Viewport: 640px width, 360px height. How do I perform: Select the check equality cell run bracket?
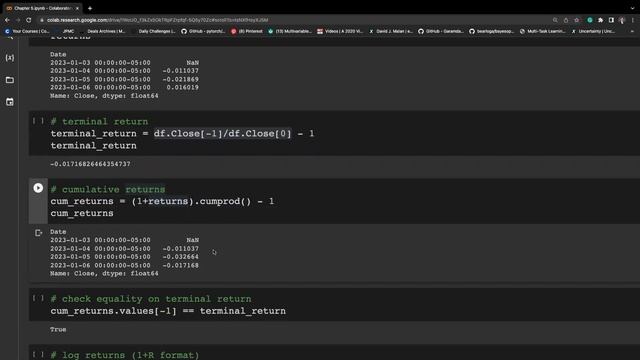38,298
